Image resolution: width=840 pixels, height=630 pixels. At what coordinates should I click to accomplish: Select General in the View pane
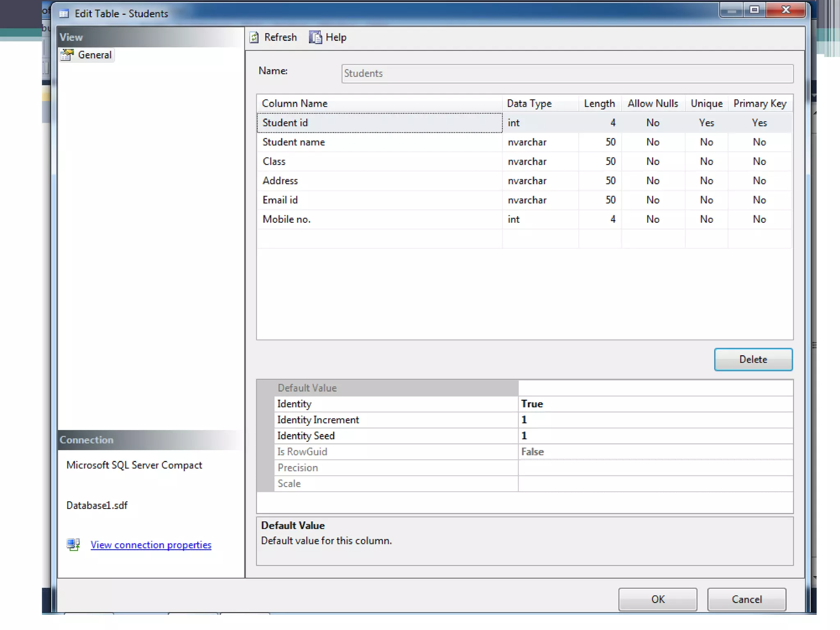[94, 55]
